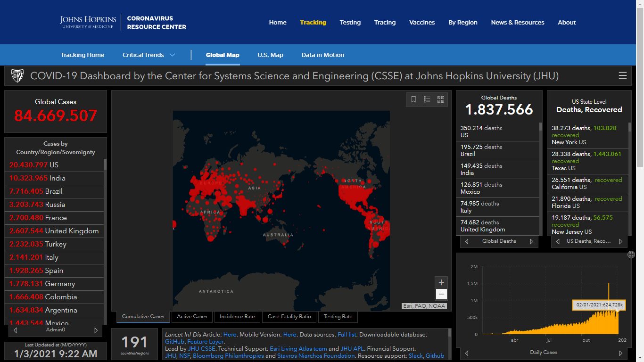Image resolution: width=644 pixels, height=362 pixels.
Task: Open the JHU CSSE link
Action: pos(201,349)
